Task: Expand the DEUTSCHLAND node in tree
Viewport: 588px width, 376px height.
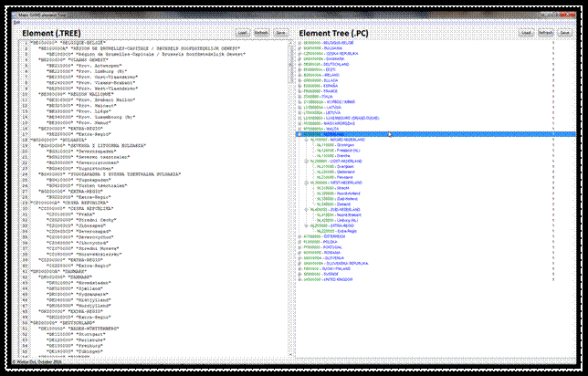Action: pyautogui.click(x=299, y=65)
